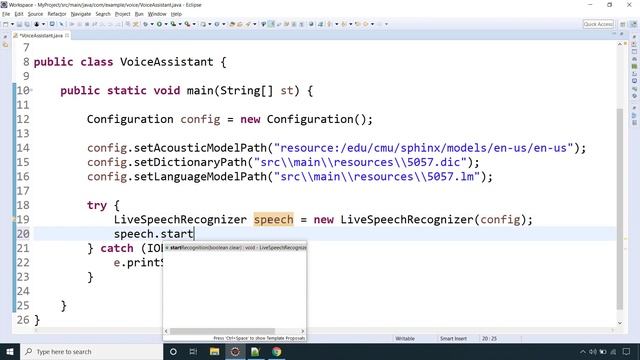This screenshot has width=640, height=360.
Task: Click the editor scroll down arrow
Action: [620, 323]
